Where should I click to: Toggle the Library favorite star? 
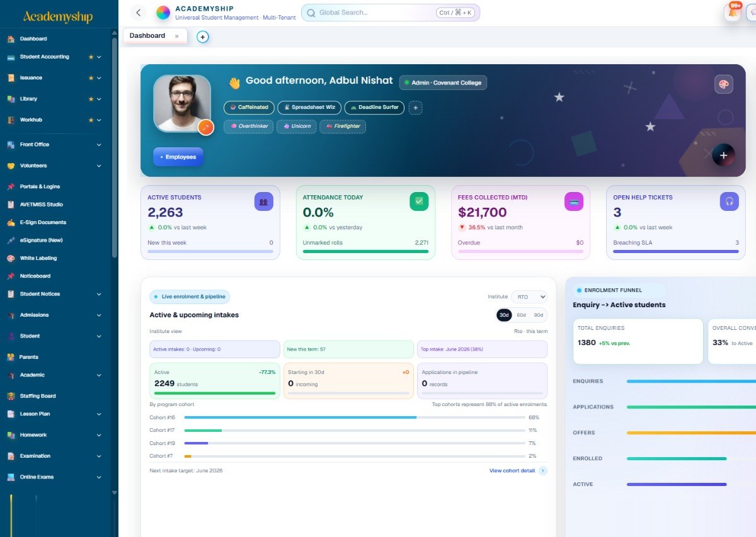[x=91, y=99]
